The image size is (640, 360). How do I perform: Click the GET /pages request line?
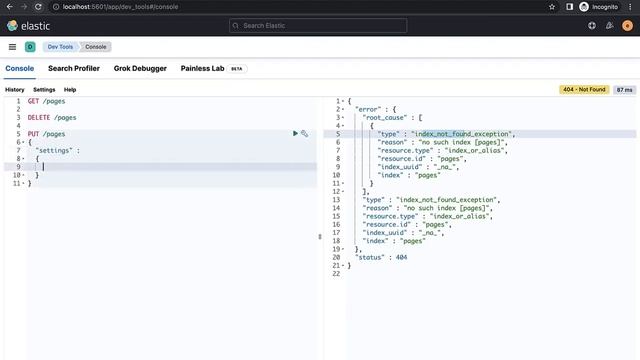[46, 101]
